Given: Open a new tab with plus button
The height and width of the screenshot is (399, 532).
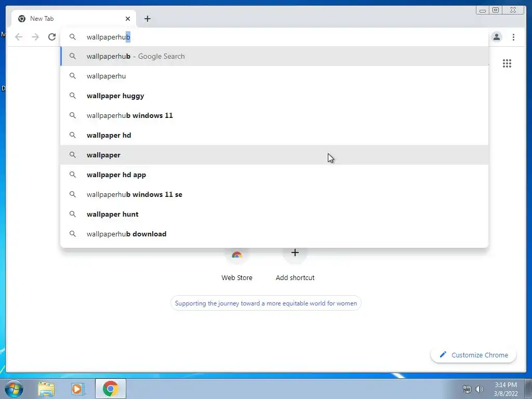Looking at the screenshot, I should [x=147, y=19].
